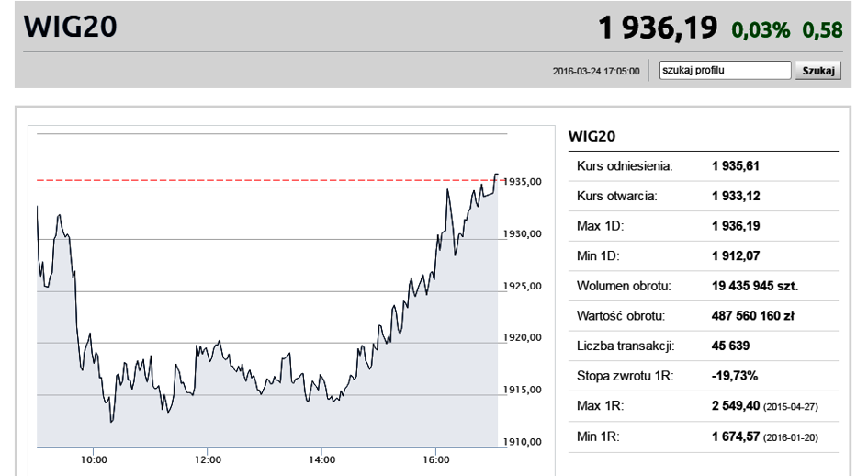The width and height of the screenshot is (868, 476).
Task: Click the reference value 1 935,61
Action: tap(735, 166)
